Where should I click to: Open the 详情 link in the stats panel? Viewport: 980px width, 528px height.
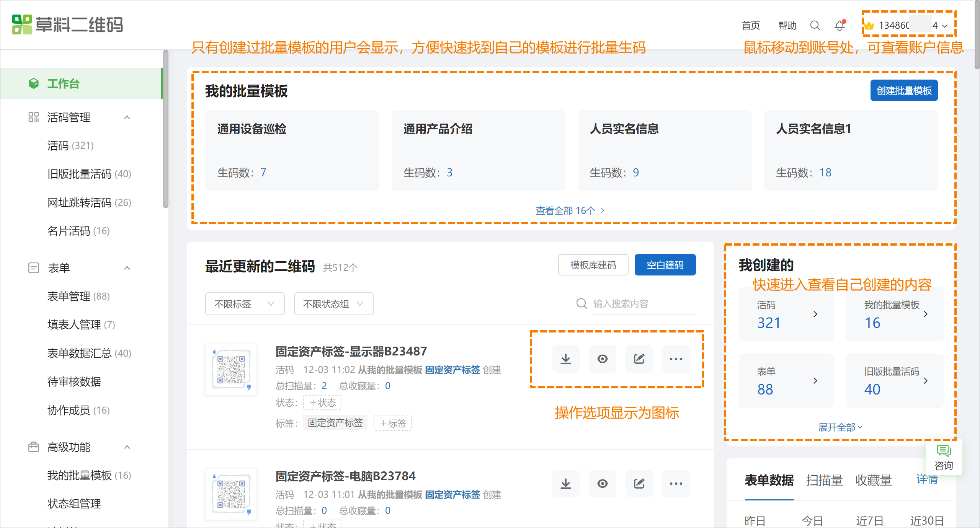click(x=927, y=479)
